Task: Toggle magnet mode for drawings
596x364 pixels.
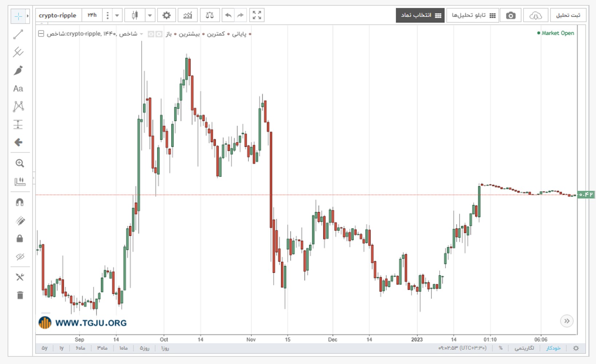Action: point(20,202)
